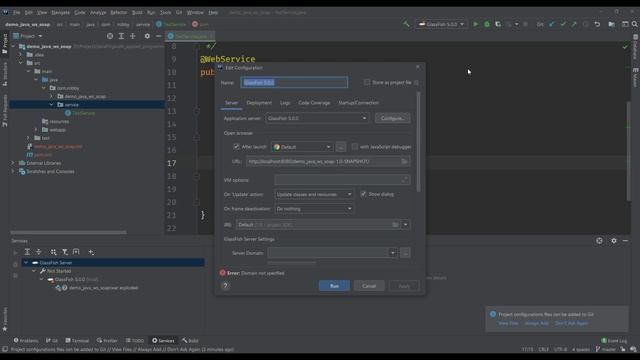Click folder icon in JRE field

point(395,224)
